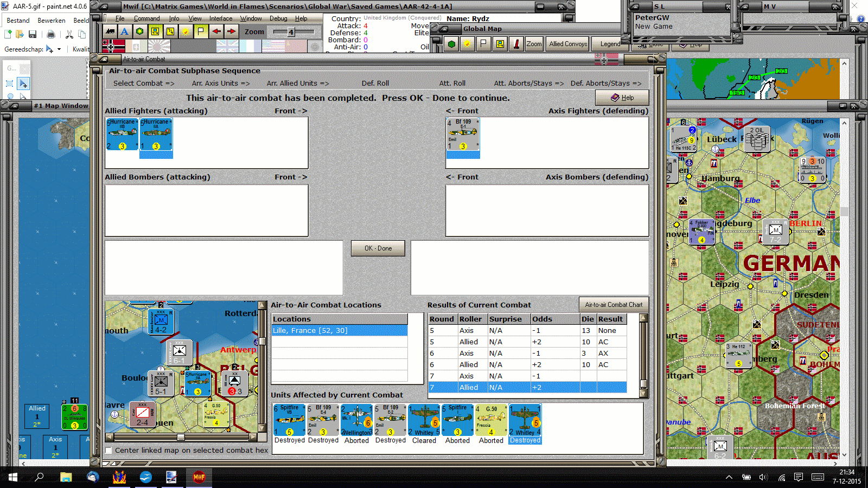
Task: Open the Mwif Help menu
Action: [301, 18]
